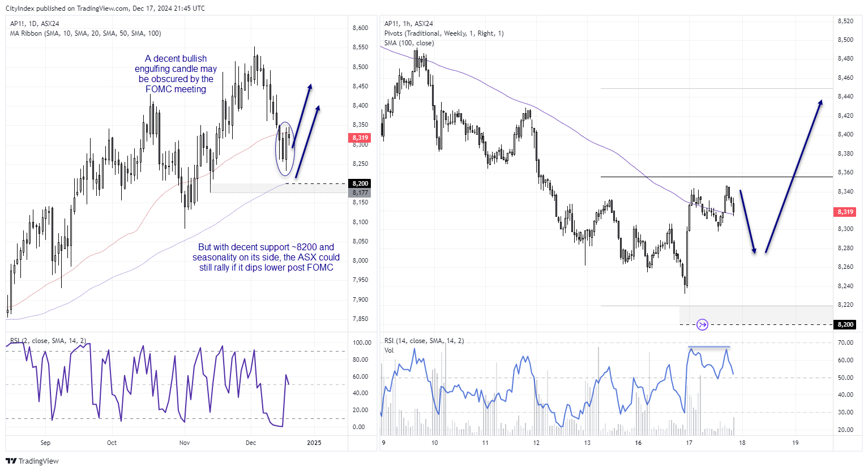Click the RSI (2, close, SMA, 14, 2) legend
Viewport: 868px width, 471px height.
click(48, 341)
